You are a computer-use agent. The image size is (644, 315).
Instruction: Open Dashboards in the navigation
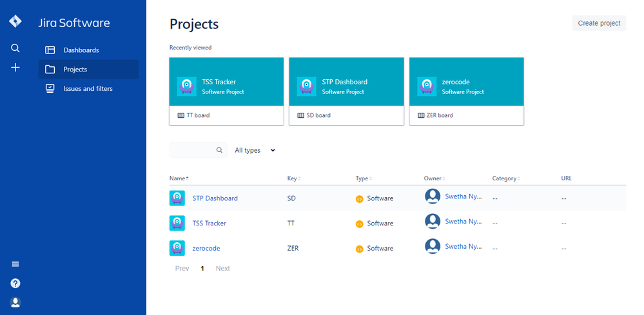pyautogui.click(x=88, y=50)
